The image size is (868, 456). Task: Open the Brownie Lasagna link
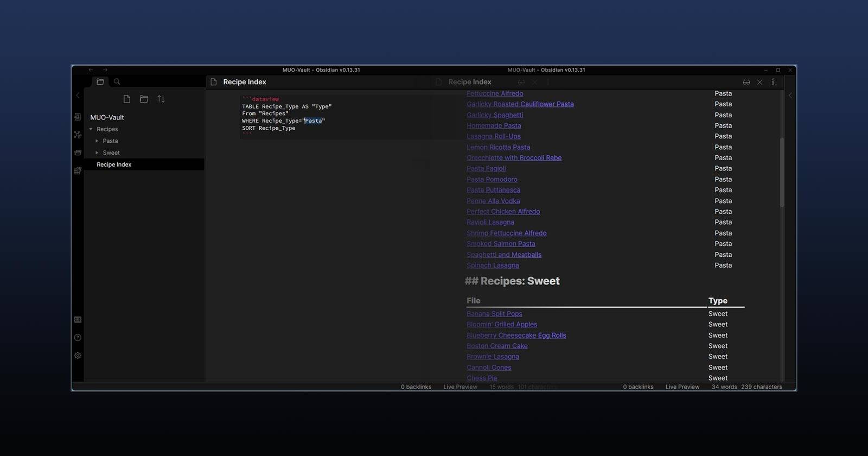(493, 357)
